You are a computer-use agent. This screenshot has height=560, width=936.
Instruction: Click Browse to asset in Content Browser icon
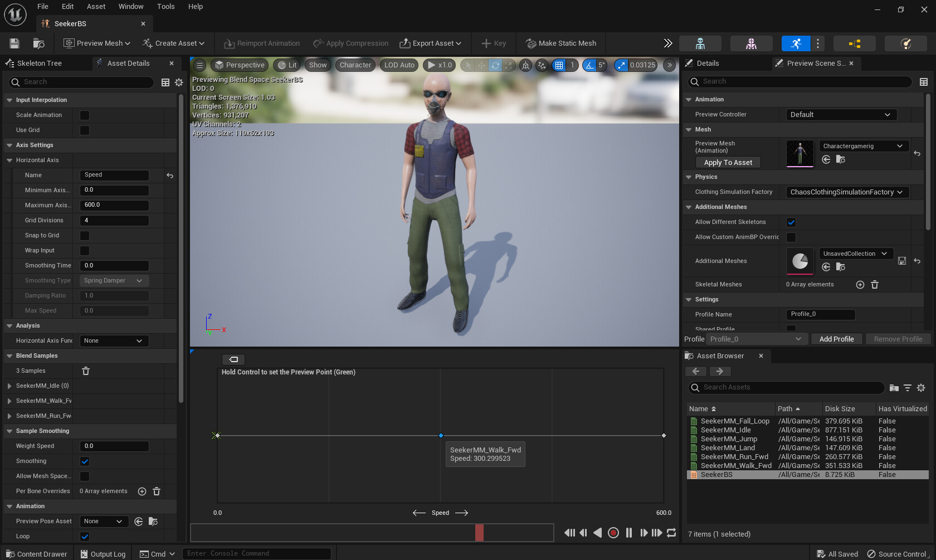tap(38, 43)
